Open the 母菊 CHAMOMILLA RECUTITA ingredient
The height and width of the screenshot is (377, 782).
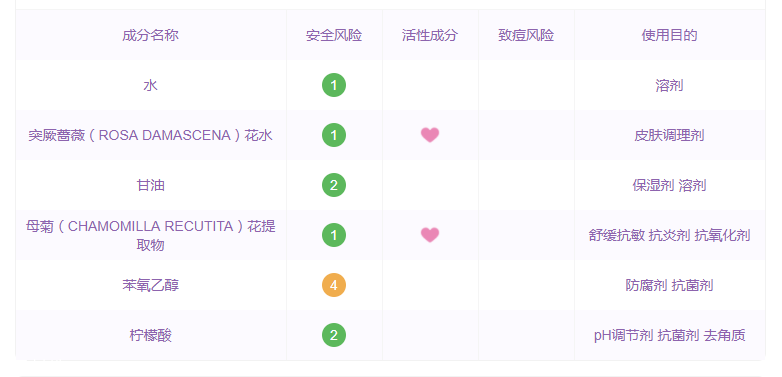(150, 235)
